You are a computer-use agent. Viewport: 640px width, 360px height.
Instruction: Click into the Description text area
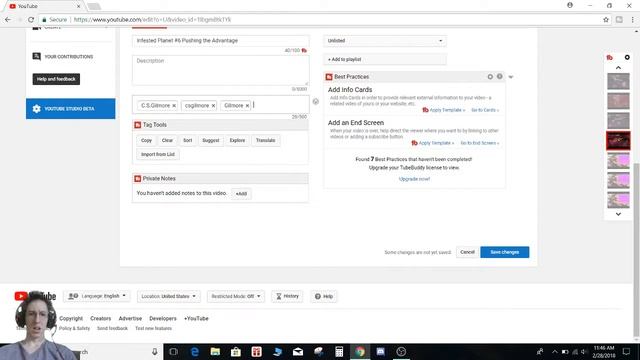220,70
